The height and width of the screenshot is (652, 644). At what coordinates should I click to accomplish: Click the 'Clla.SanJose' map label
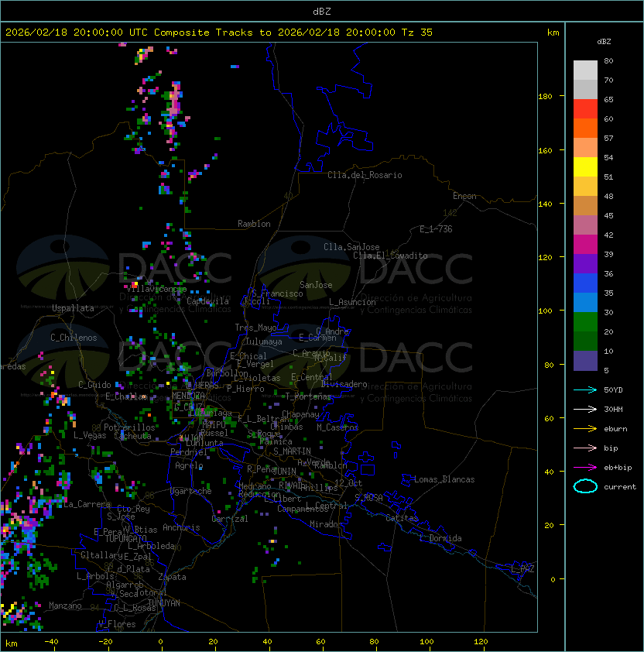(x=351, y=247)
